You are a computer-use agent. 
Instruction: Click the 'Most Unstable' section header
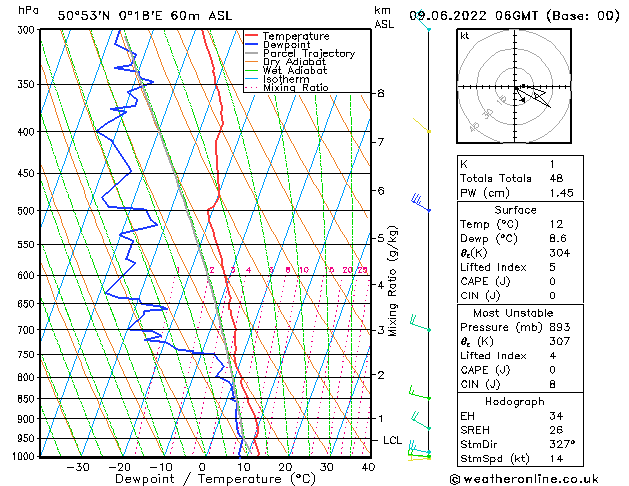[x=513, y=313]
